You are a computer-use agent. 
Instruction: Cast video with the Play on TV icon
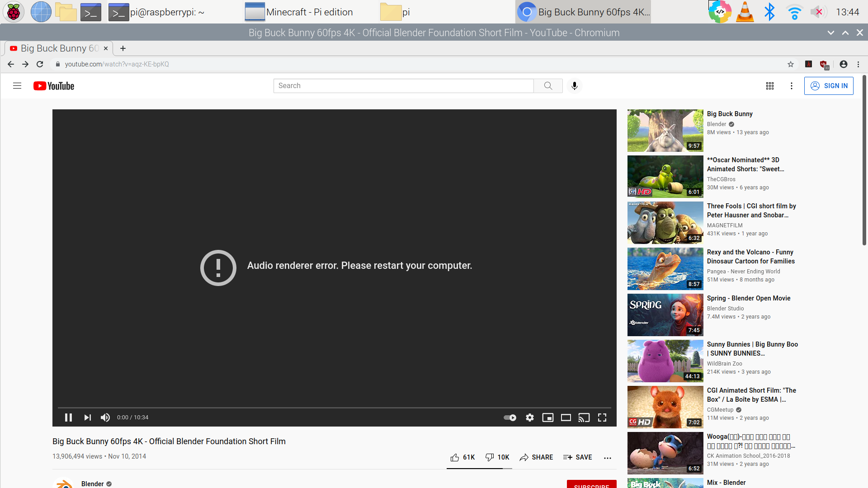tap(584, 418)
